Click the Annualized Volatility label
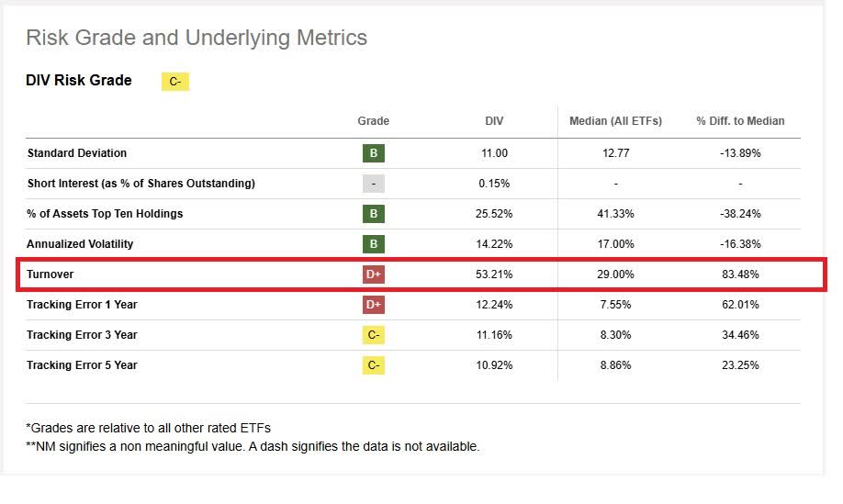The image size is (843, 504). tap(80, 244)
